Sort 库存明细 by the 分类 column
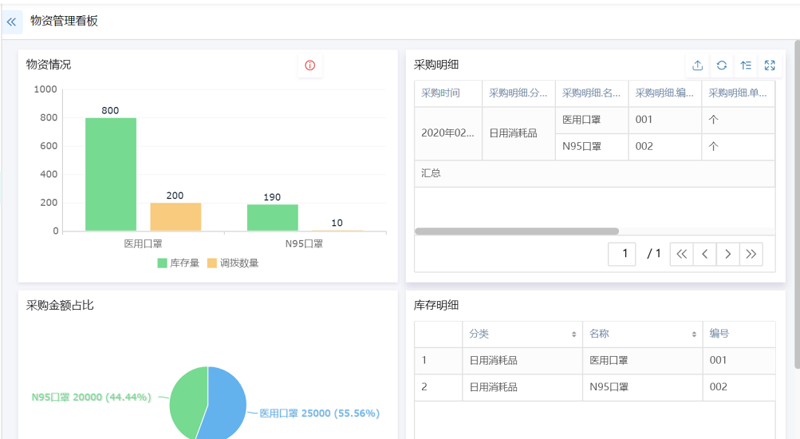 tap(574, 334)
